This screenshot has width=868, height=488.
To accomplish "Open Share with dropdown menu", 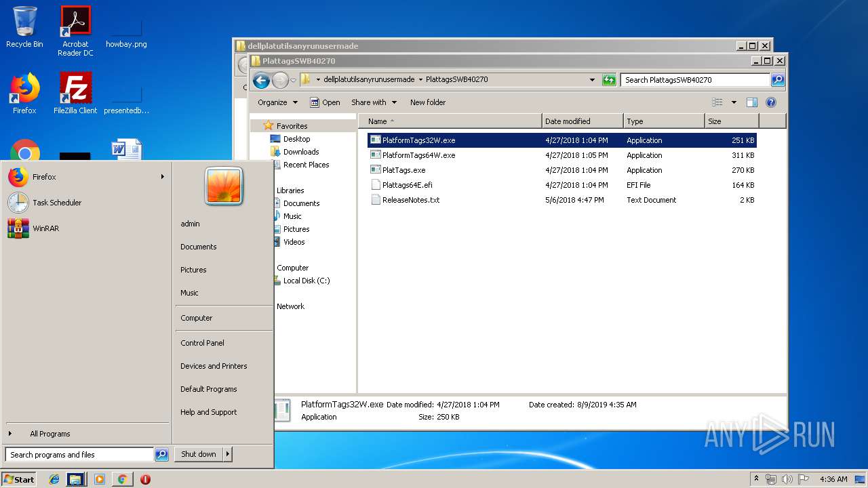I will tap(374, 102).
